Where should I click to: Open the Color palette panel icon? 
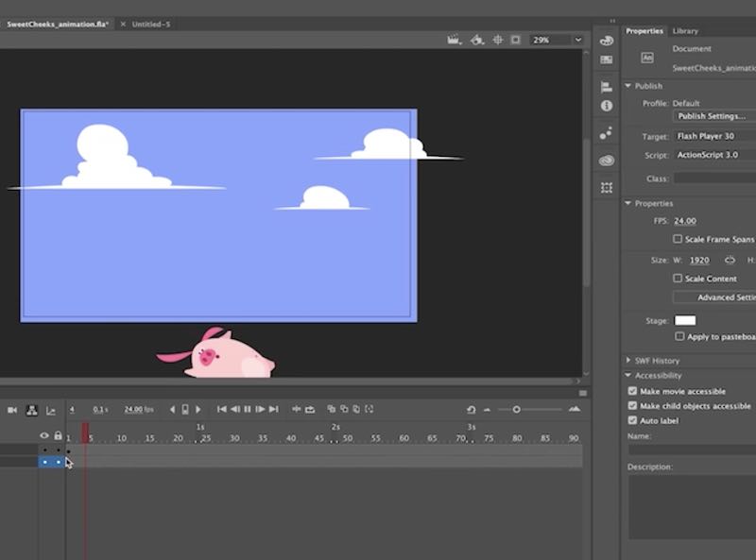coord(607,41)
